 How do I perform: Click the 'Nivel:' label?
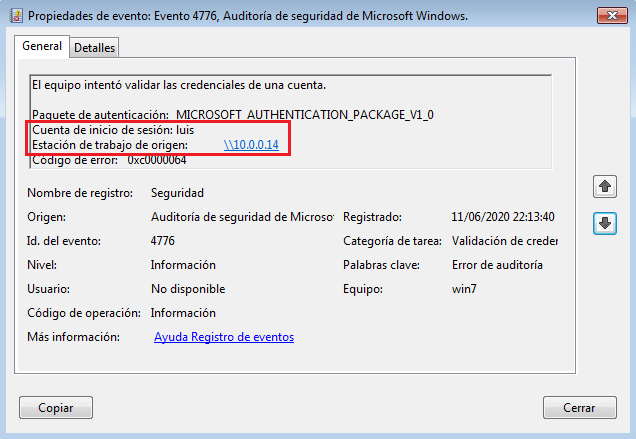pyautogui.click(x=42, y=265)
